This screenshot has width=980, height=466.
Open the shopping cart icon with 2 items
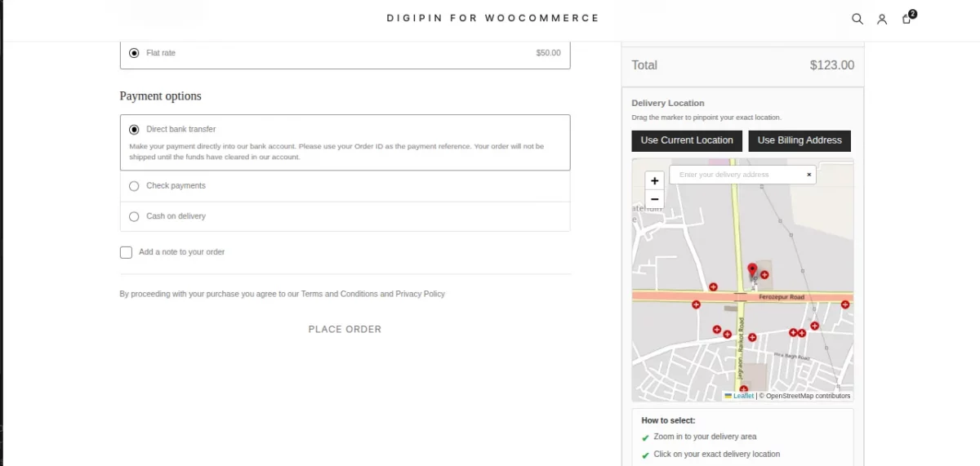click(x=908, y=17)
